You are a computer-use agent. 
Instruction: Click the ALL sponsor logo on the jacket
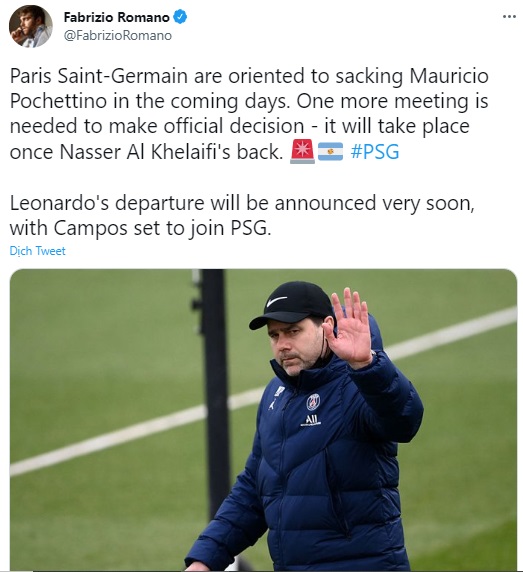click(311, 420)
